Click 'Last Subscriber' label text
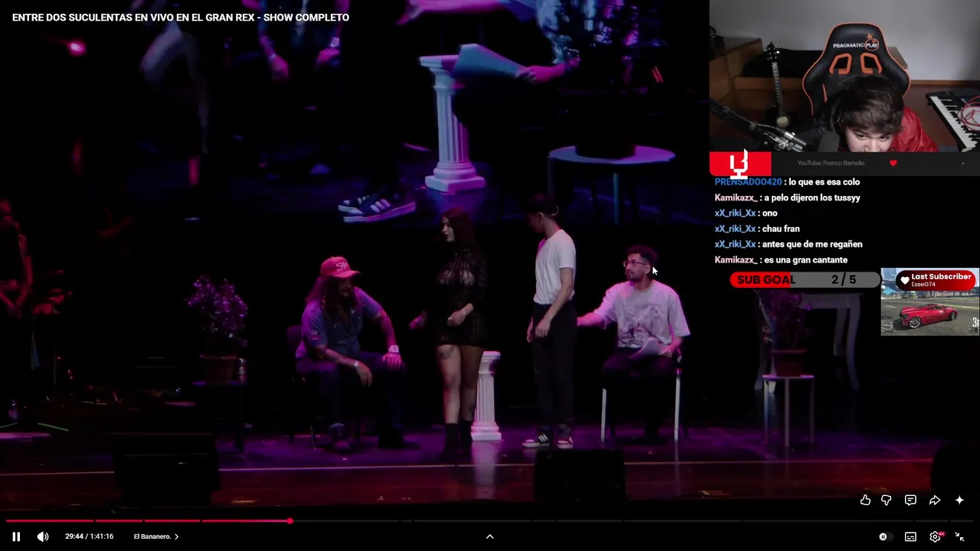 coord(941,276)
